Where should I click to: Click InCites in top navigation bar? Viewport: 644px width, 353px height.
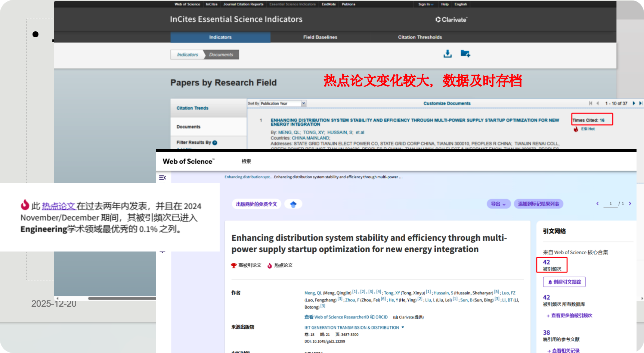(x=211, y=4)
